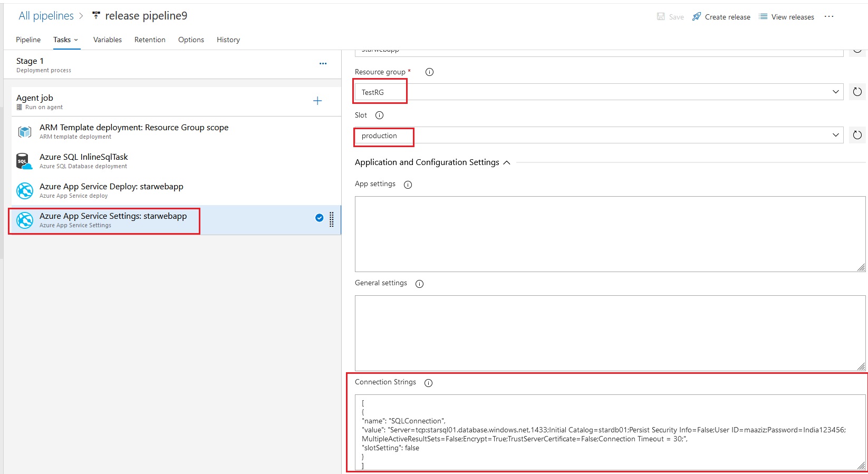Click the View releases list icon
This screenshot has width=868, height=474.
click(763, 17)
